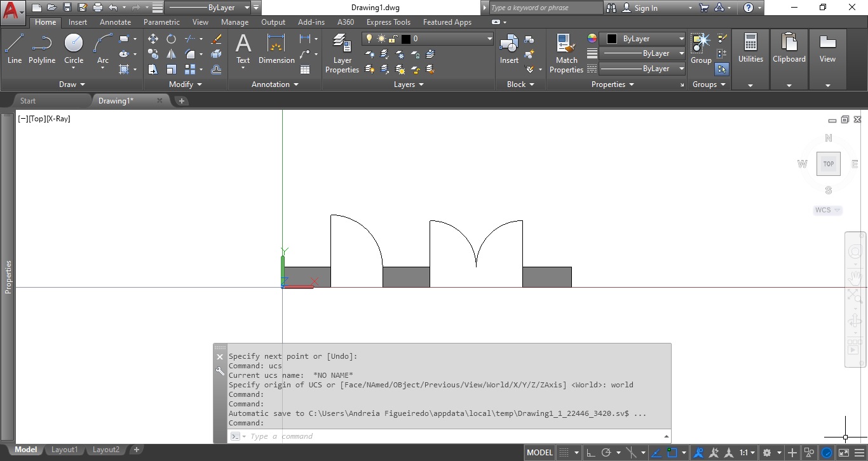Image resolution: width=868 pixels, height=461 pixels.
Task: Expand the Modify panel
Action: coord(186,84)
